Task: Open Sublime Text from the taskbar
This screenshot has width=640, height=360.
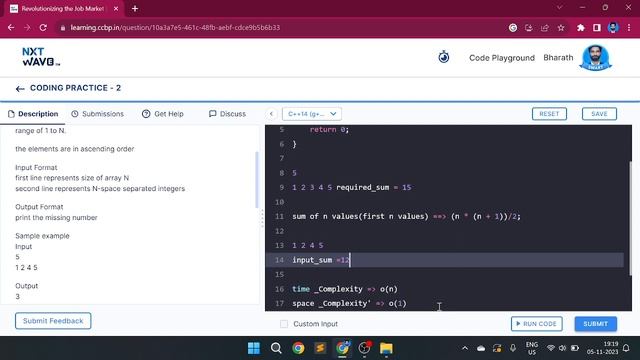Action: (320, 348)
